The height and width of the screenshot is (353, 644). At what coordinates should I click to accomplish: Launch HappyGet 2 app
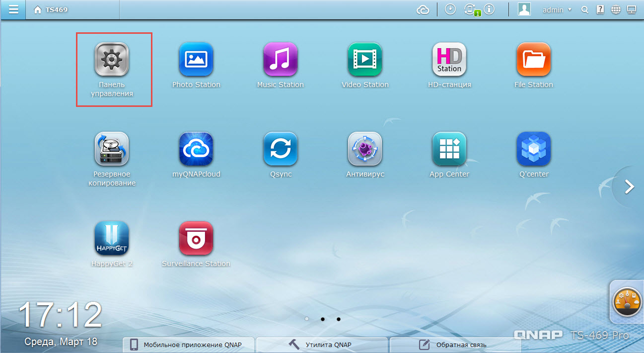(112, 239)
